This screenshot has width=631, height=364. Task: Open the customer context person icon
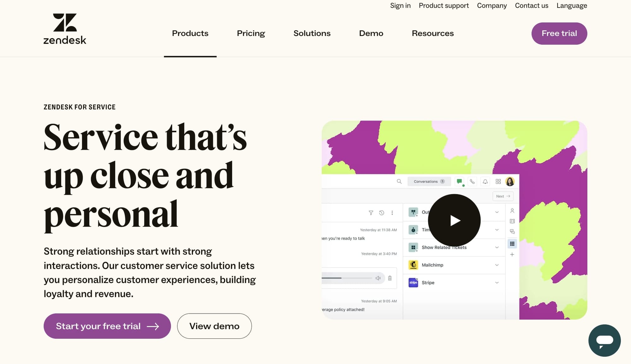click(512, 211)
